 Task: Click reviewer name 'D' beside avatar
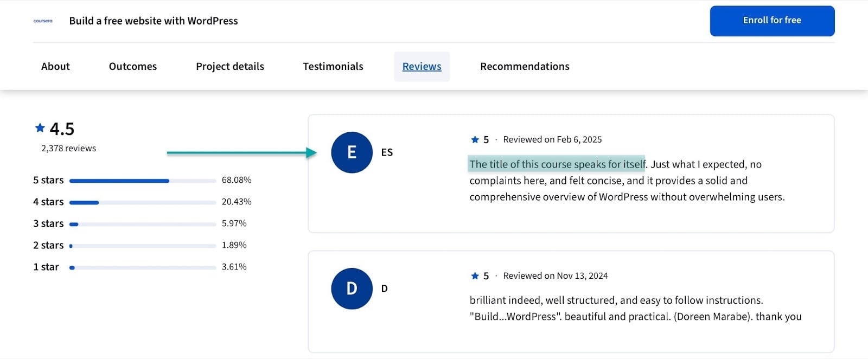click(384, 289)
